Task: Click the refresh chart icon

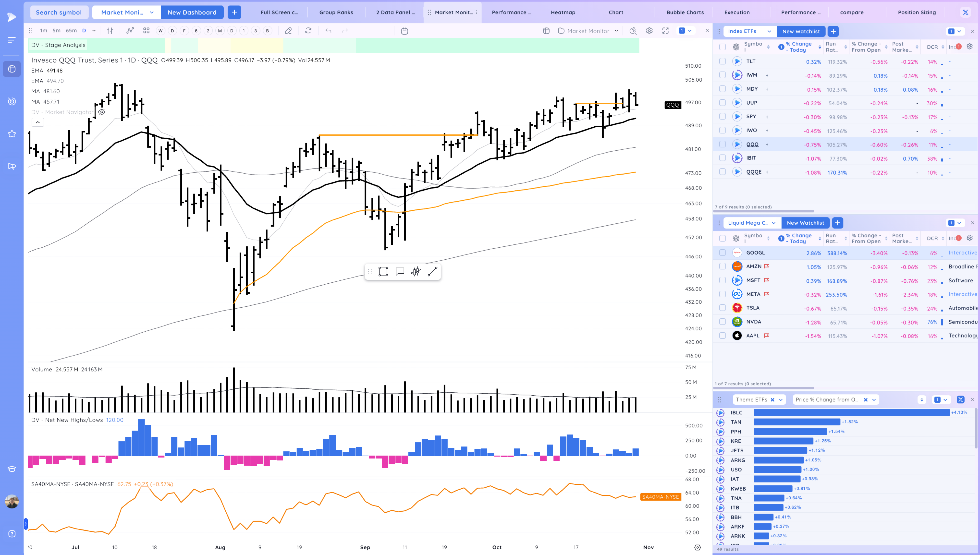Action: 308,31
